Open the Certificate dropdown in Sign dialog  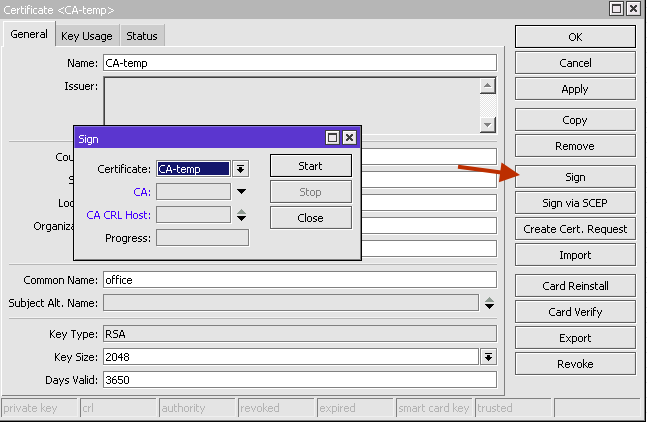(240, 169)
